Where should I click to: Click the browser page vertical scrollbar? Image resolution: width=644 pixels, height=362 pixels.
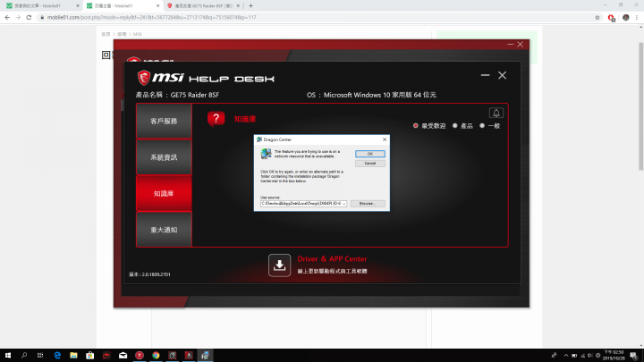coord(640,106)
